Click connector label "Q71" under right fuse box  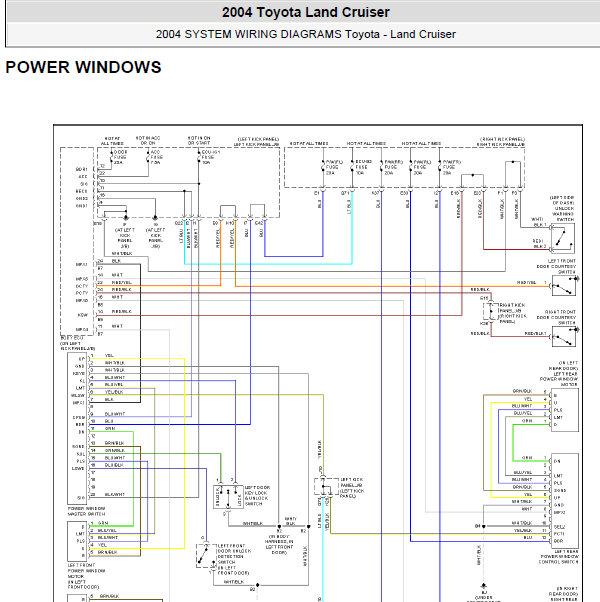coord(345,193)
